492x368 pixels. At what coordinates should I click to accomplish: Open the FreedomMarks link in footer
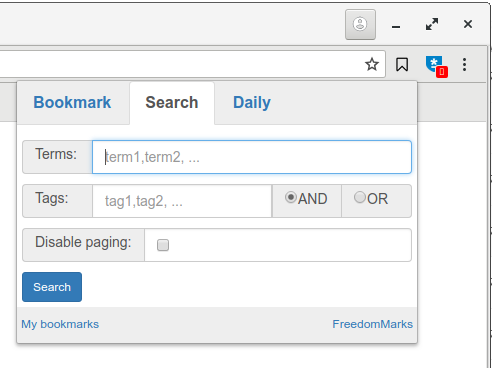click(x=373, y=324)
